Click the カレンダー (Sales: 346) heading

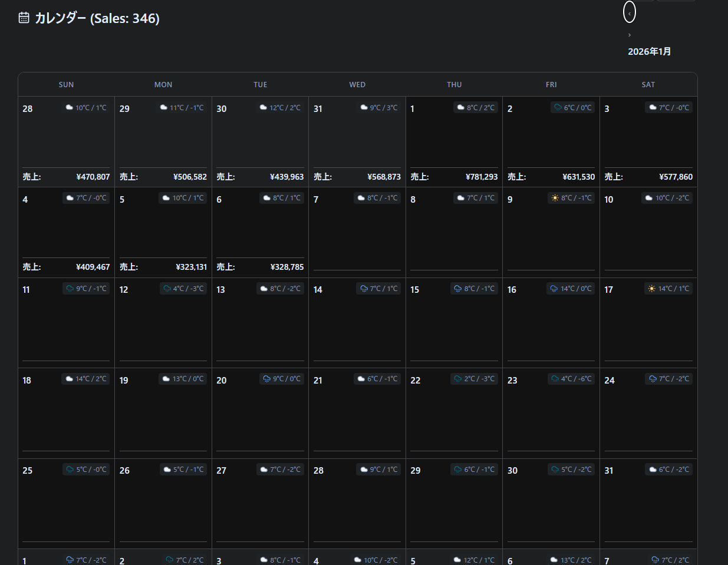pos(97,18)
